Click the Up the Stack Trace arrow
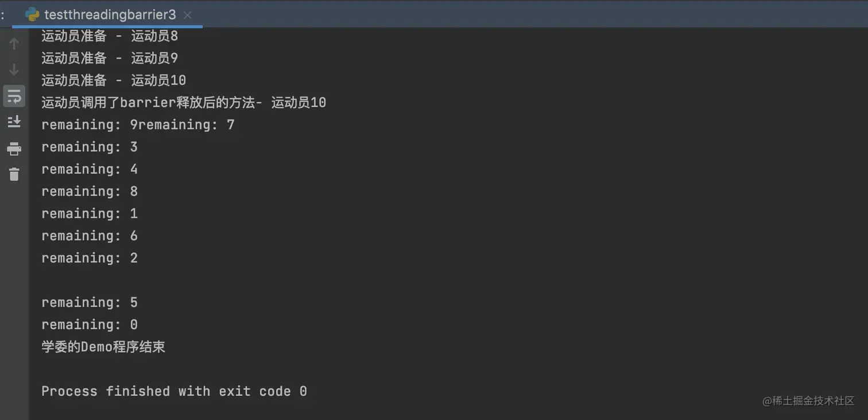The width and height of the screenshot is (868, 420). click(x=14, y=43)
